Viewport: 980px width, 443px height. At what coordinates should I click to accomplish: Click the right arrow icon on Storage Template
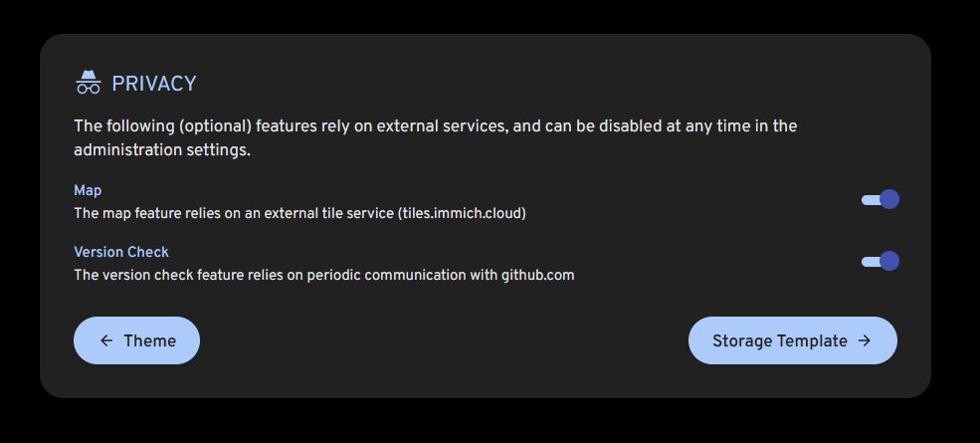pyautogui.click(x=865, y=340)
